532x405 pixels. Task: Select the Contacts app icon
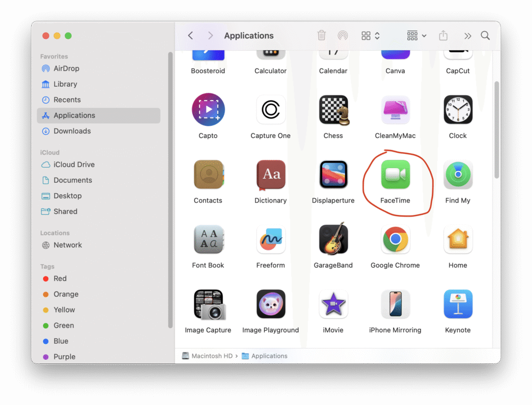(208, 174)
